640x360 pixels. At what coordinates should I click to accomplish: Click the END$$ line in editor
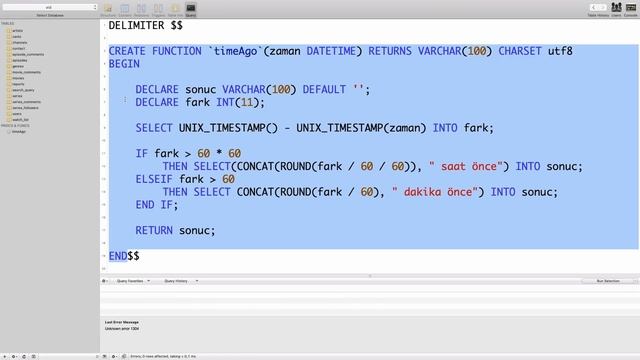(x=124, y=256)
